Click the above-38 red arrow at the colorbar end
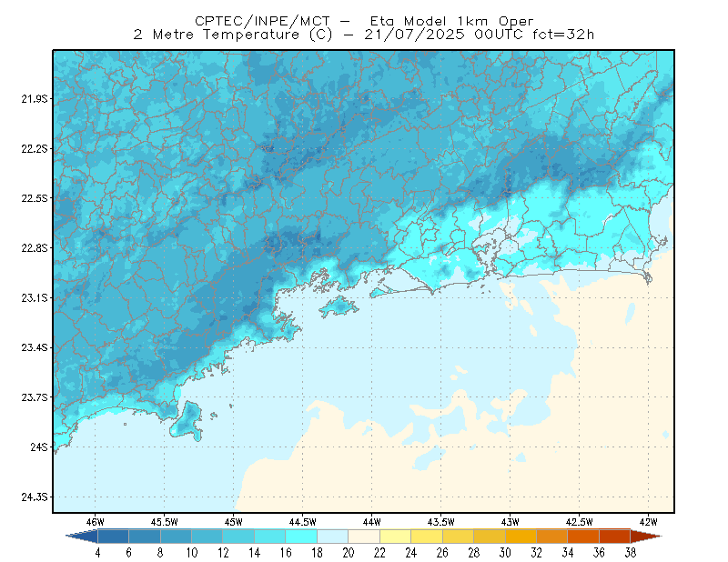This screenshot has height=562, width=728. (646, 537)
